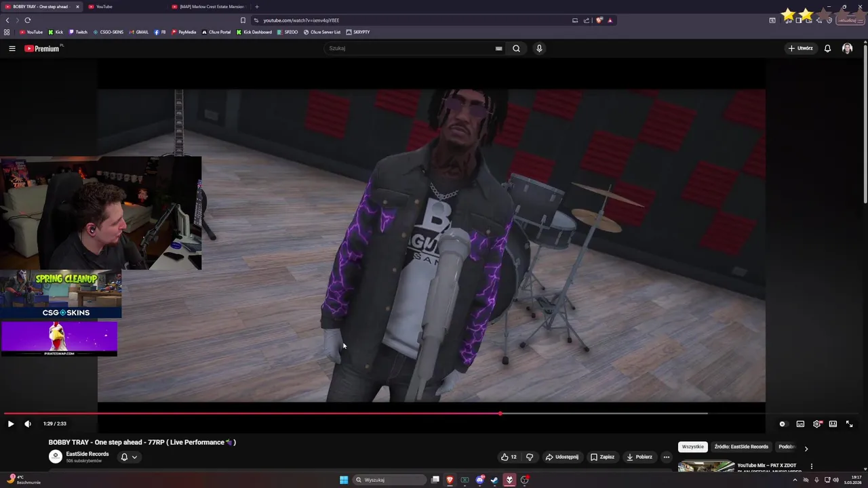Click the Szukaj search field

tap(410, 48)
